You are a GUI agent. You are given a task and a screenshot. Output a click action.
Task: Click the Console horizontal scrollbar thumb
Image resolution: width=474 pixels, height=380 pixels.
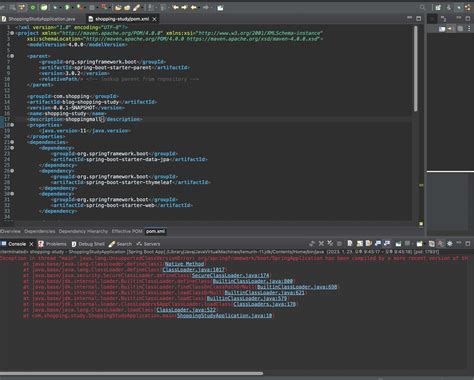(132, 373)
